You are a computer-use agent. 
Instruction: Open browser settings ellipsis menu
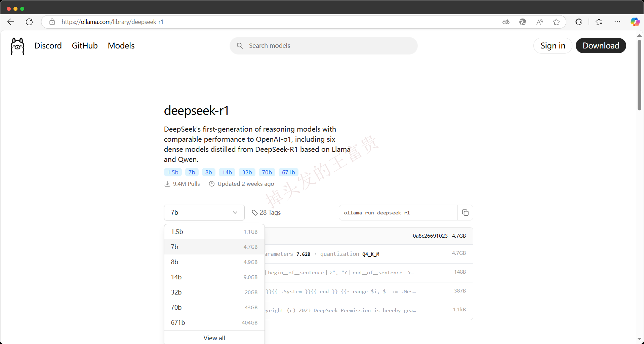tap(617, 22)
